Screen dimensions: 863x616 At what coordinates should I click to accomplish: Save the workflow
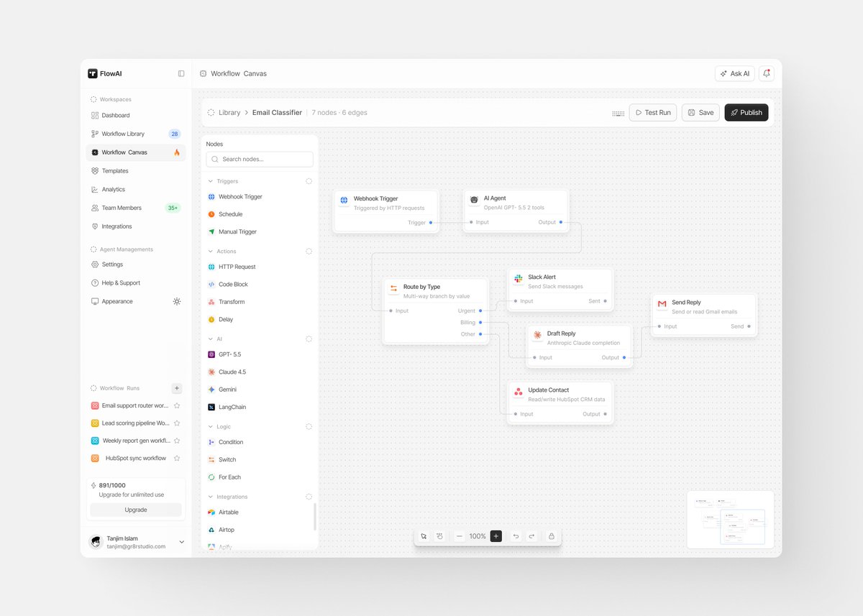700,113
